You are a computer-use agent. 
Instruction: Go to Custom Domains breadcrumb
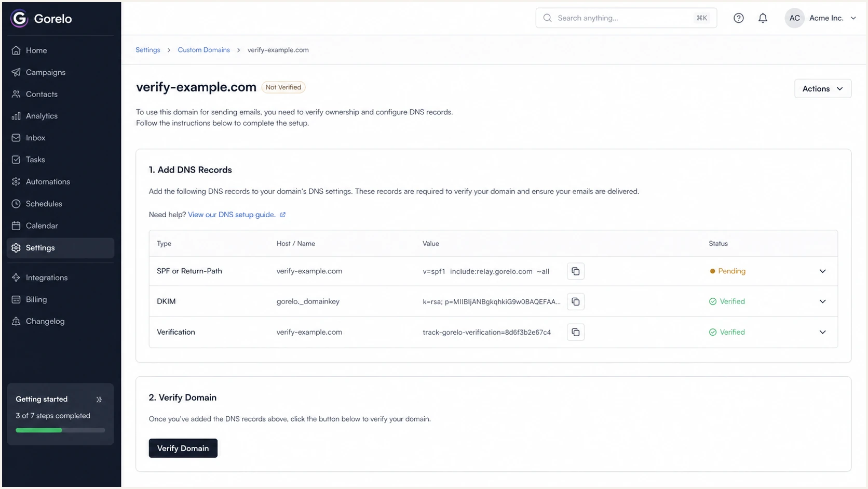pyautogui.click(x=204, y=50)
